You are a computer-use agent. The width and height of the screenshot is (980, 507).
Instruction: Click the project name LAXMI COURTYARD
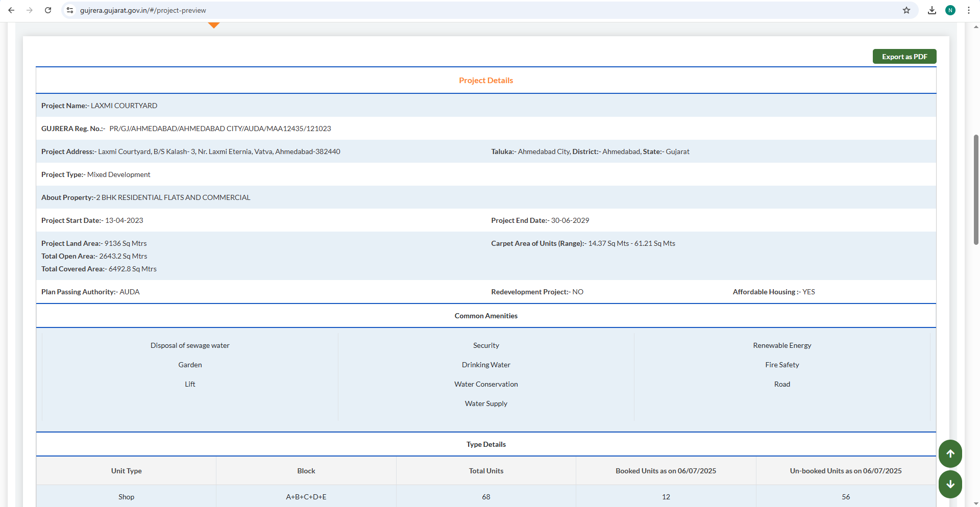pos(124,106)
